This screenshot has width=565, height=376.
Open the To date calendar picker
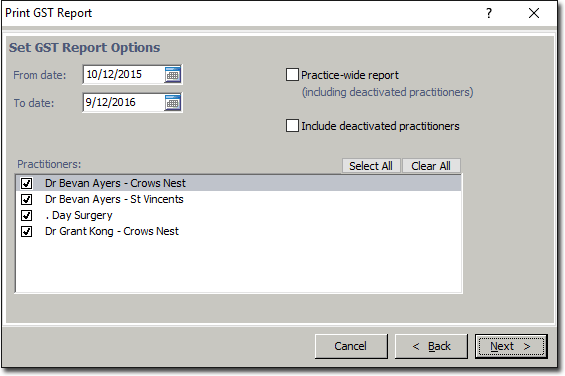pos(173,103)
